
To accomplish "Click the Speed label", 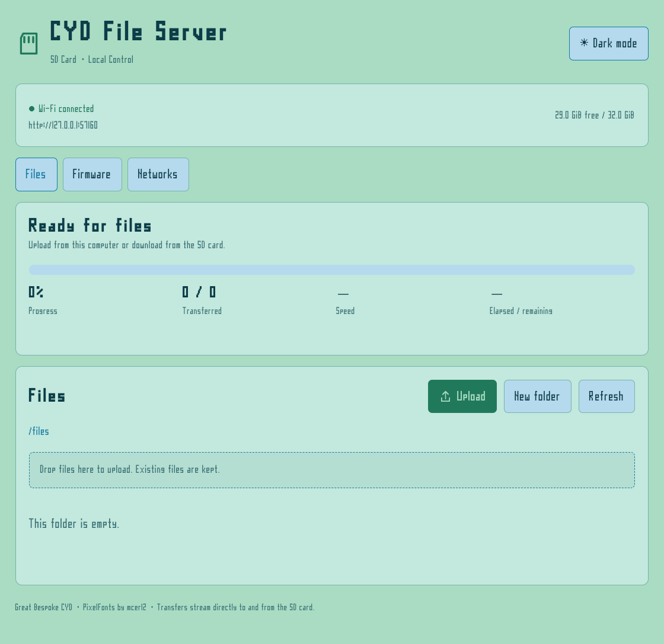I will click(345, 311).
